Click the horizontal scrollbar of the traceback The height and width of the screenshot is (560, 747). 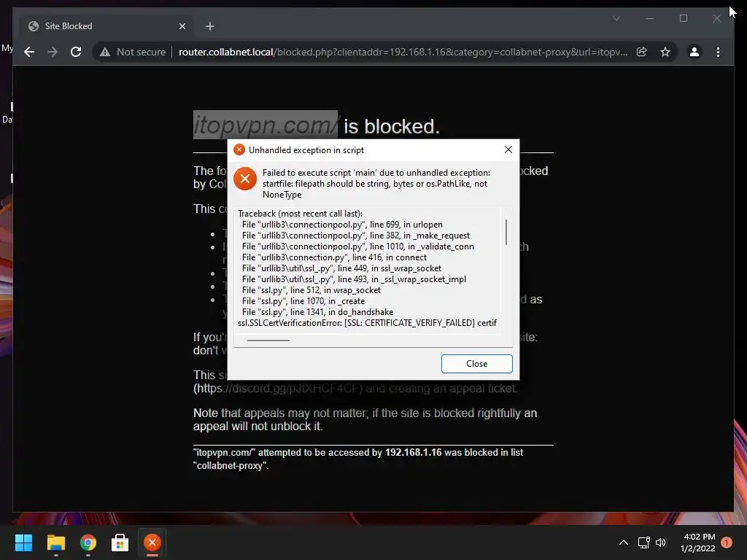268,340
